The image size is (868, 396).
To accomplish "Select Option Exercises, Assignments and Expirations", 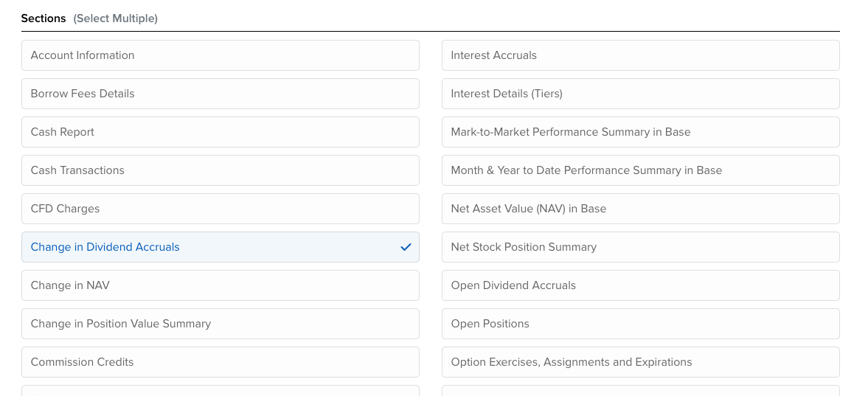I will (640, 362).
